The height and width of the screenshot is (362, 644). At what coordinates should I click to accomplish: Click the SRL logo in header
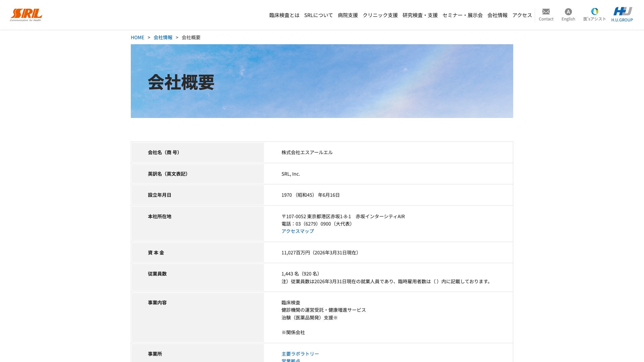[x=26, y=15]
